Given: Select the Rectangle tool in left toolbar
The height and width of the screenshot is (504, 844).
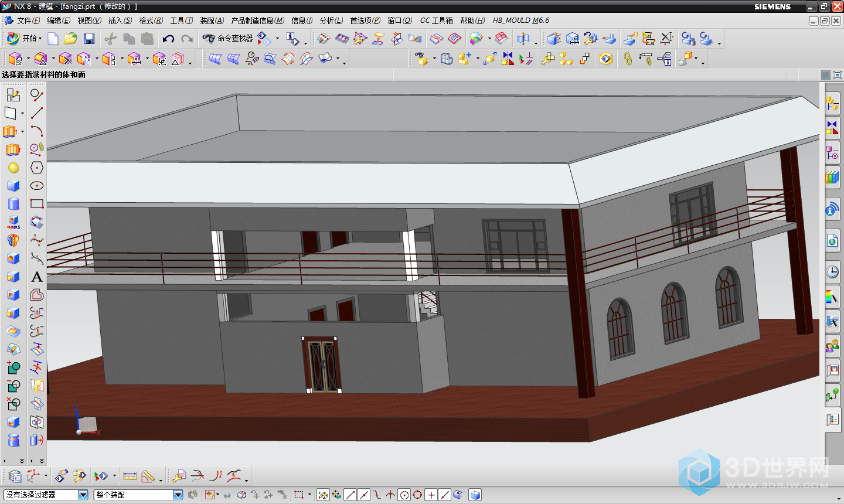Looking at the screenshot, I should click(x=37, y=204).
